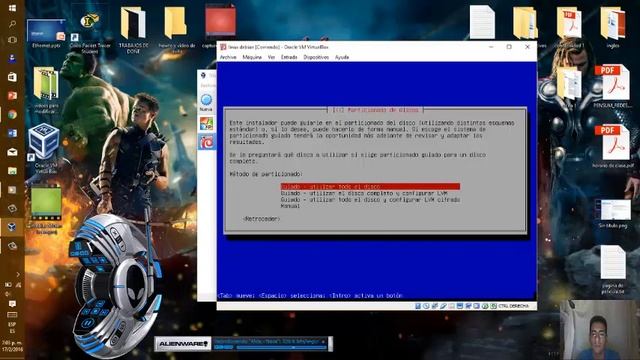640x360 pixels.
Task: Click the taskbar search icon
Action: 12,24
